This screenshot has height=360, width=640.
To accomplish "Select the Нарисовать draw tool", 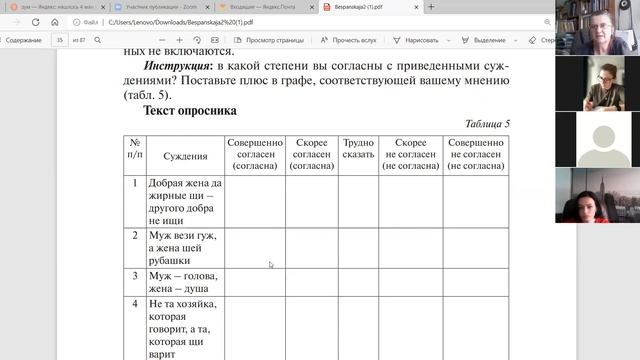I will click(416, 40).
